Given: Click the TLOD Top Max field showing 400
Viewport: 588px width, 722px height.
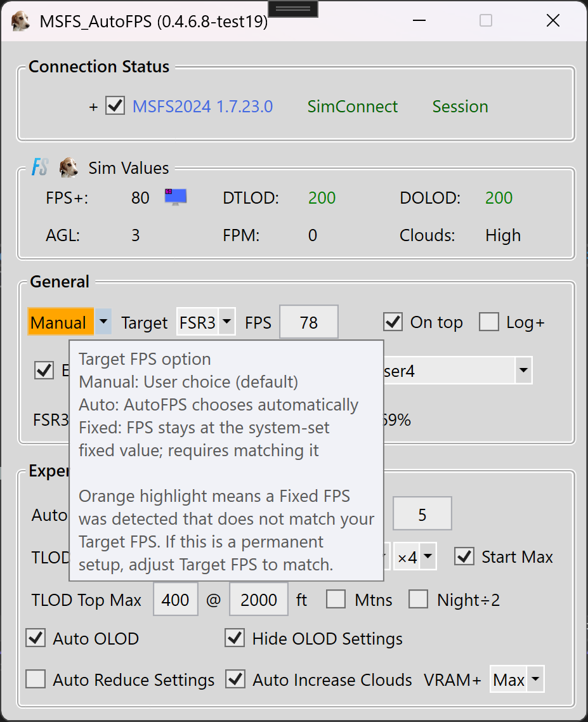Looking at the screenshot, I should (x=176, y=599).
